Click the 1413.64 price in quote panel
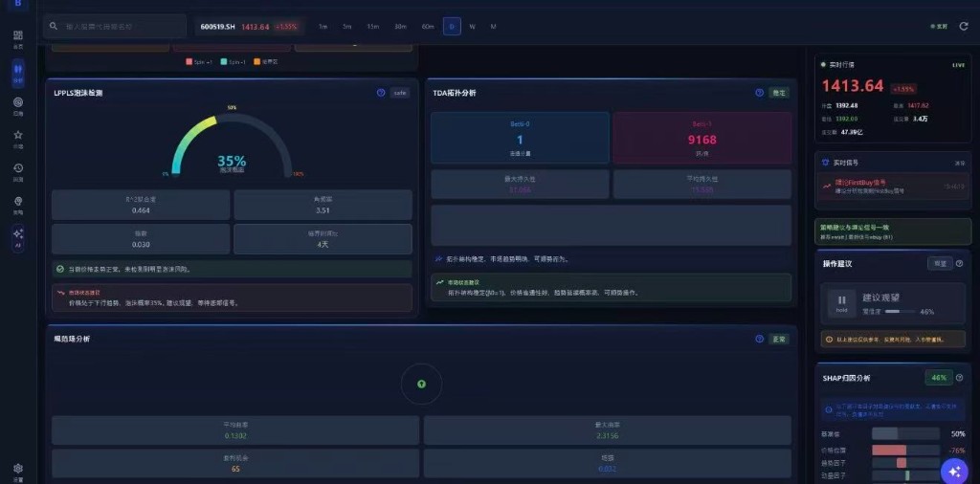 [853, 85]
